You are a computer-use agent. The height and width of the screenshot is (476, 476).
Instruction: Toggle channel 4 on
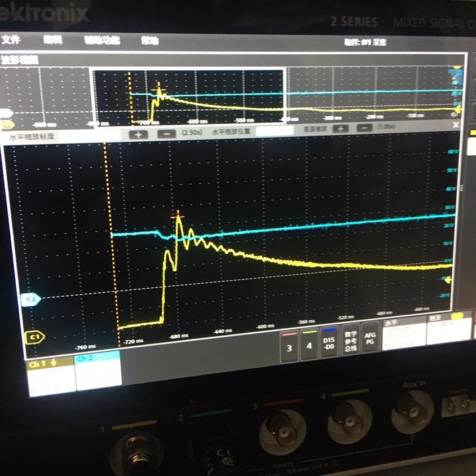tap(308, 345)
